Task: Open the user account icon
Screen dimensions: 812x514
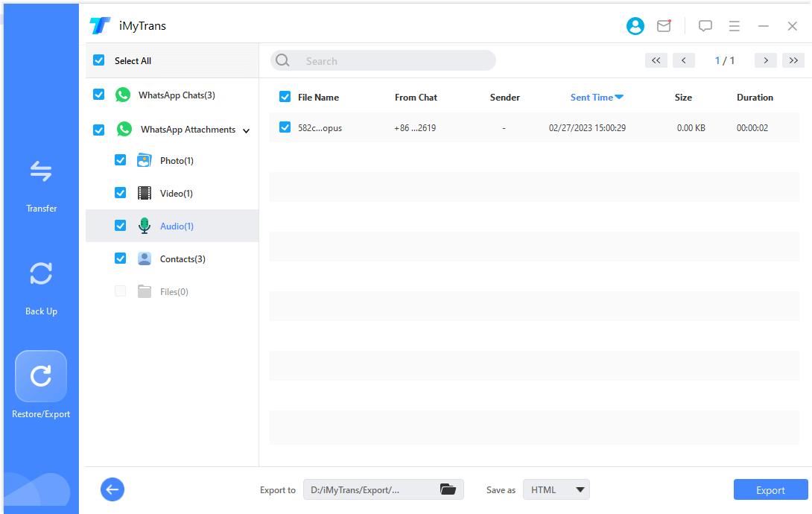Action: [x=635, y=25]
